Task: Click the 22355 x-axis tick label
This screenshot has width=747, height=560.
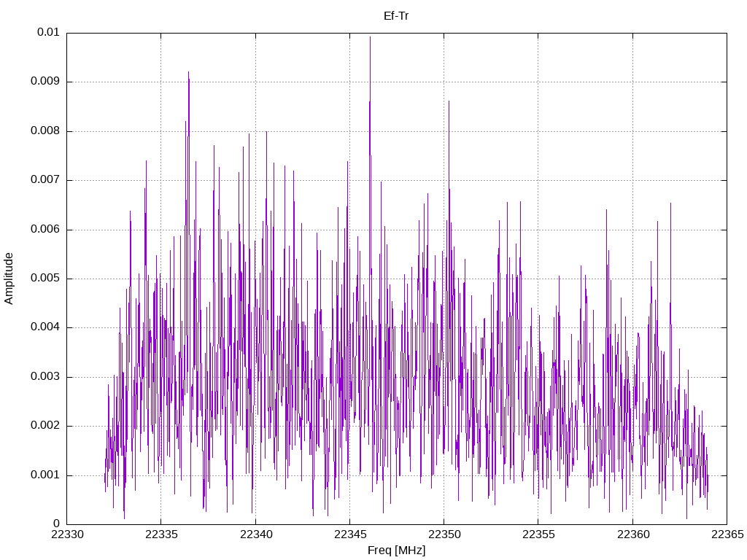Action: [538, 534]
